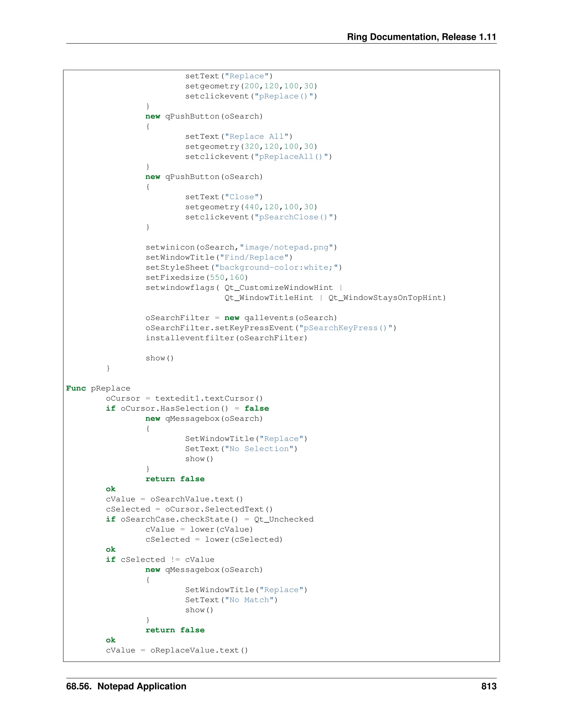Click the "No Match" message text
Image resolution: width=563 pixels, height=728 pixels.
click(x=249, y=600)
